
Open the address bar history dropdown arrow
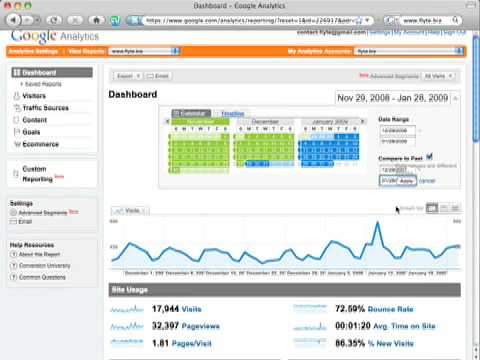367,20
